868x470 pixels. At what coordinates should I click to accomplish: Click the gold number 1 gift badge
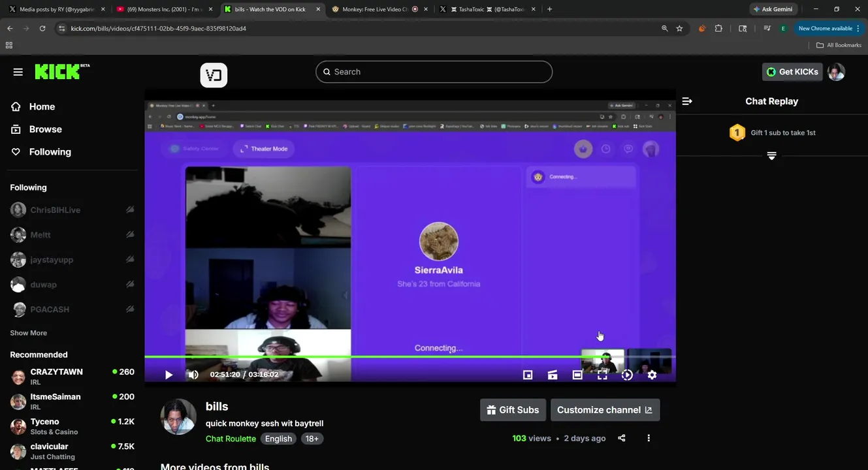737,133
